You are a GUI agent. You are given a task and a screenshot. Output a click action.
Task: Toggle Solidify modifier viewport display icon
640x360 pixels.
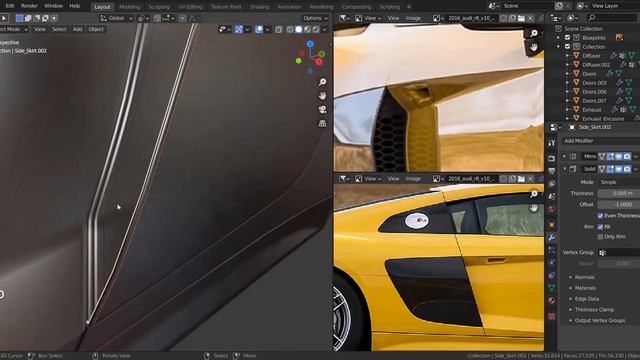(618, 169)
